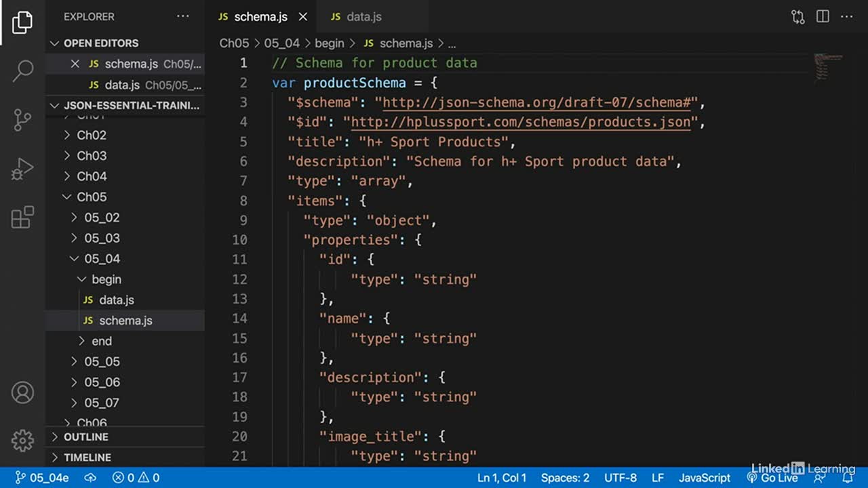868x488 pixels.
Task: Open the Accounts menu icon
Action: [x=22, y=392]
